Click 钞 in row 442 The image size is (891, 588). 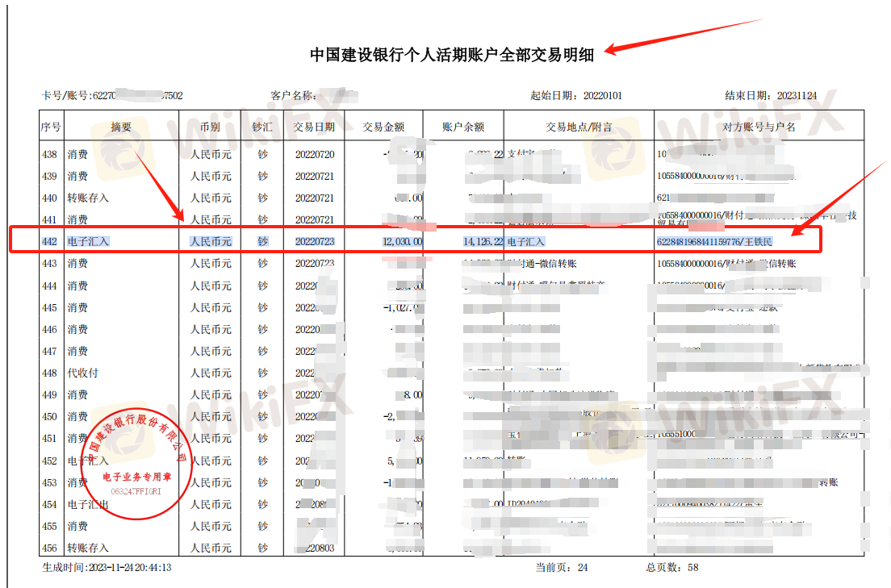[262, 241]
